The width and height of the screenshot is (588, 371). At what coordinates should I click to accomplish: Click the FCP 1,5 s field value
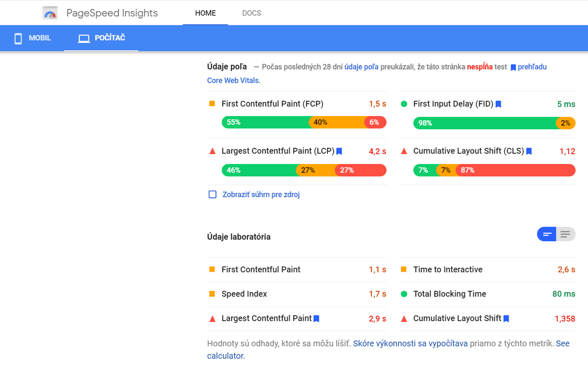tap(377, 104)
